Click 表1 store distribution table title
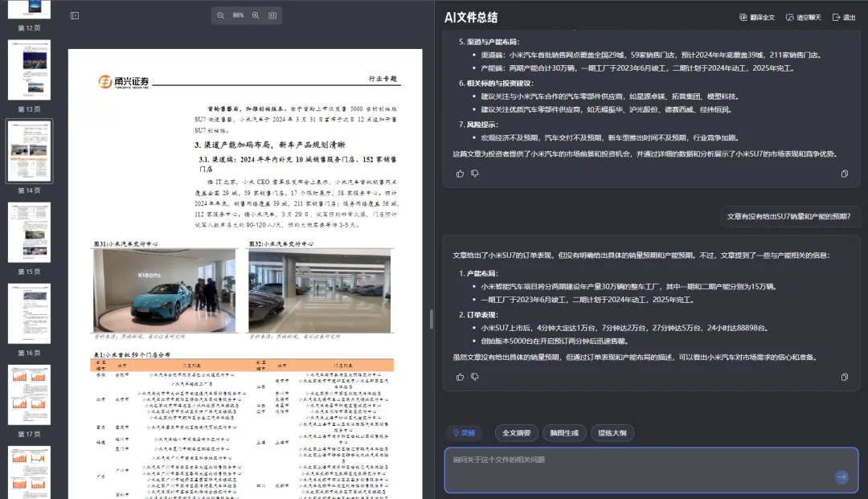Image resolution: width=868 pixels, height=499 pixels. coord(133,354)
